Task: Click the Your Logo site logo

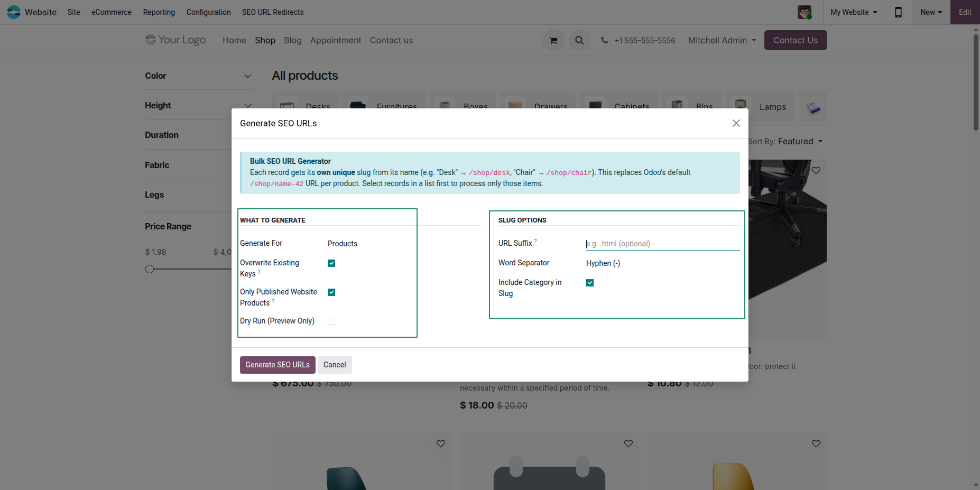Action: click(175, 40)
